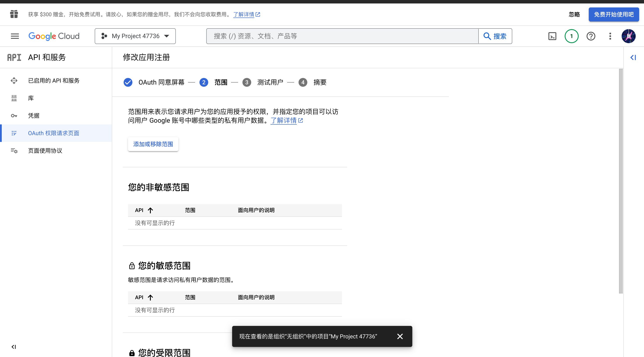Screen dimensions: 644x357
Task: Click 面向用户的说明 header in sensitive table
Action: click(x=256, y=298)
